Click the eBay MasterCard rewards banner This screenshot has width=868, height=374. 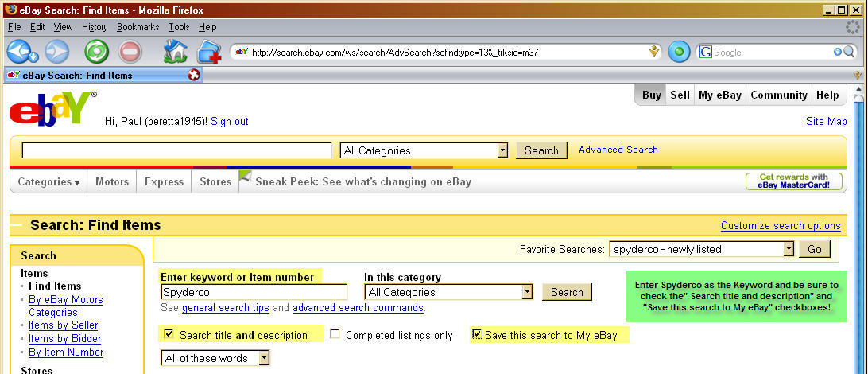[x=794, y=181]
